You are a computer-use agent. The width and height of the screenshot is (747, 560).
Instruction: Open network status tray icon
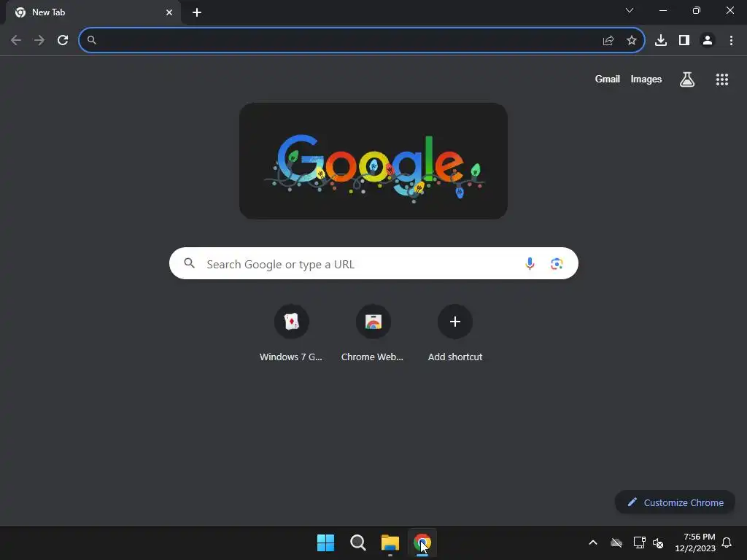[x=639, y=542]
